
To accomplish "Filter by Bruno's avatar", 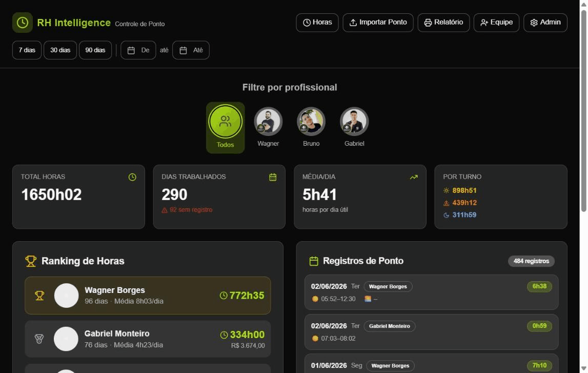I will [311, 121].
